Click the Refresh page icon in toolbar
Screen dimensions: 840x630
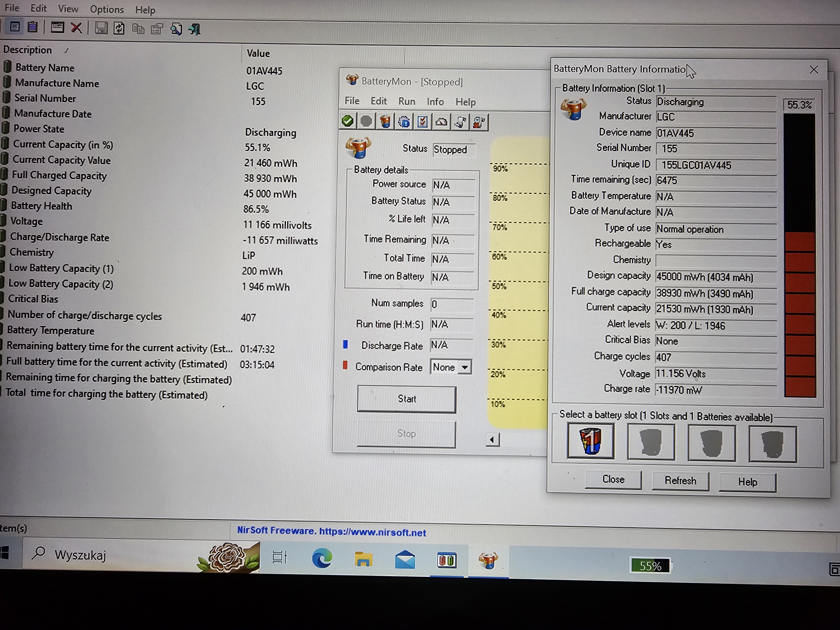119,29
